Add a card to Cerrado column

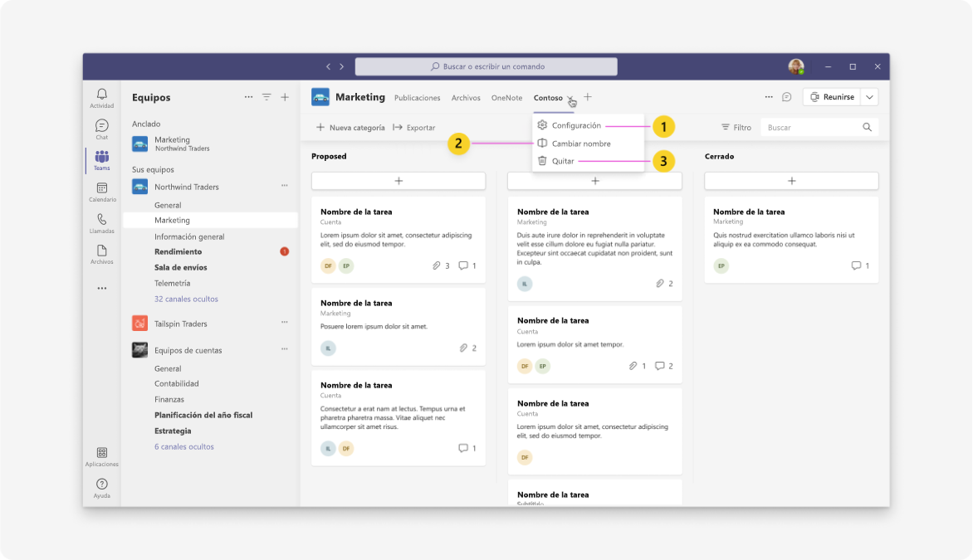click(791, 181)
